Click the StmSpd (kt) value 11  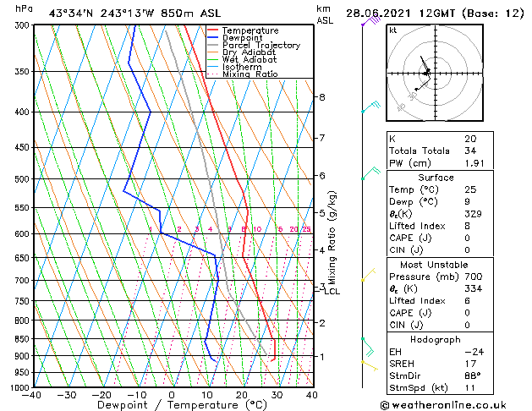[470, 388]
